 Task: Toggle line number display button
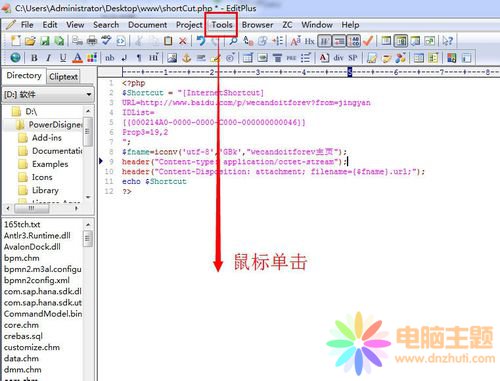(354, 41)
